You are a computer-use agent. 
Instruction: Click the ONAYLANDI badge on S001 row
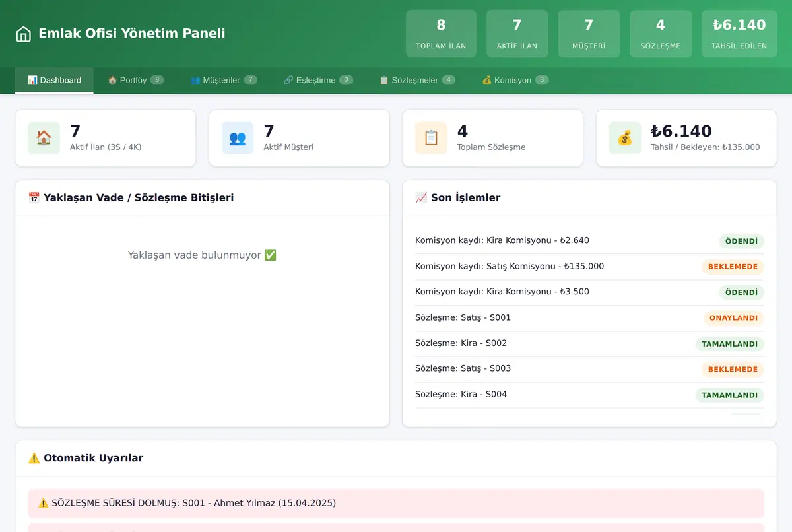pyautogui.click(x=733, y=318)
